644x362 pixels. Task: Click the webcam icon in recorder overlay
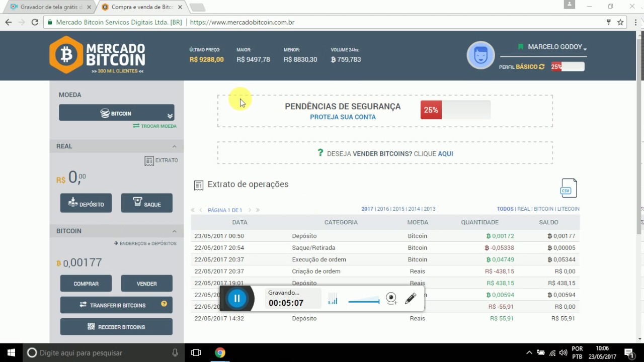pyautogui.click(x=391, y=299)
